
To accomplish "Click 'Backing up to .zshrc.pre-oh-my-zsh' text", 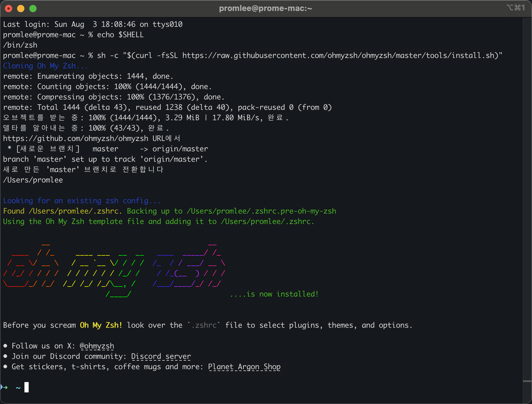I will tap(232, 211).
